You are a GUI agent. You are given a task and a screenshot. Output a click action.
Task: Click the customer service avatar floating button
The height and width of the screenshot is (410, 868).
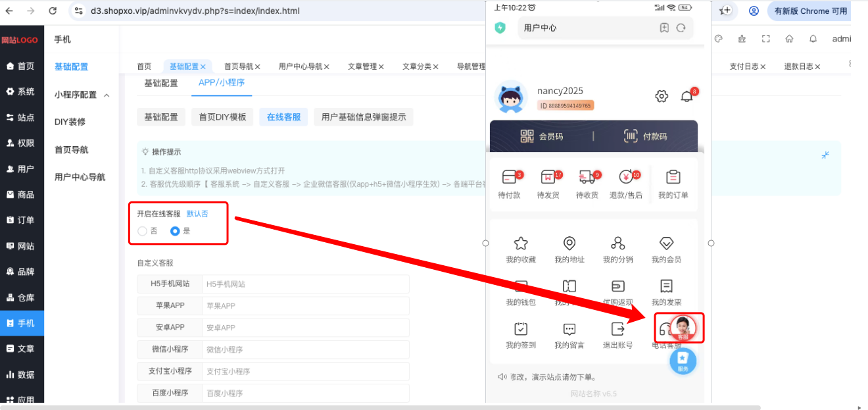coord(683,328)
